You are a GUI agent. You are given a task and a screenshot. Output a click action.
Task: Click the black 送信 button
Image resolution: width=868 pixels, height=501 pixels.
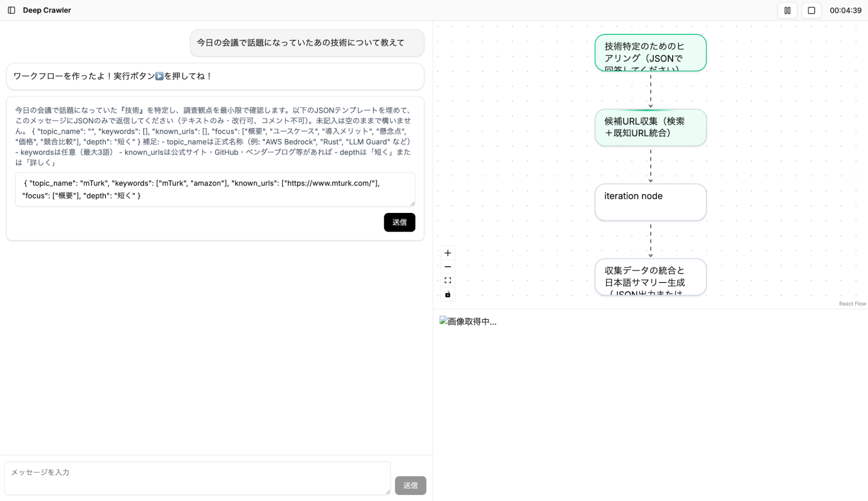(399, 222)
